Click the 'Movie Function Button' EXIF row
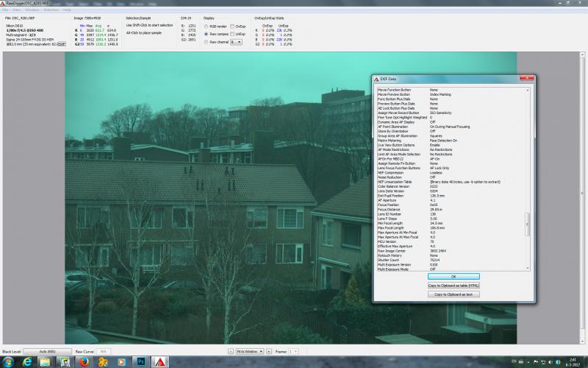The height and width of the screenshot is (368, 588). [x=451, y=90]
